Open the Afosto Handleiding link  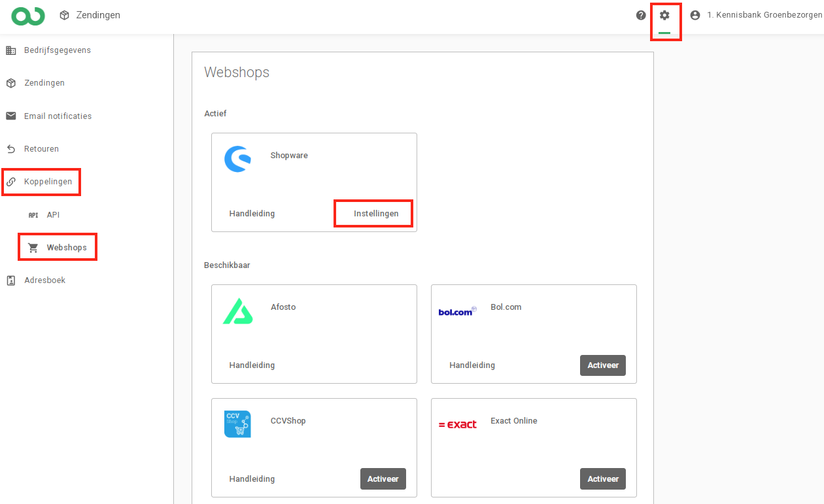(x=252, y=365)
